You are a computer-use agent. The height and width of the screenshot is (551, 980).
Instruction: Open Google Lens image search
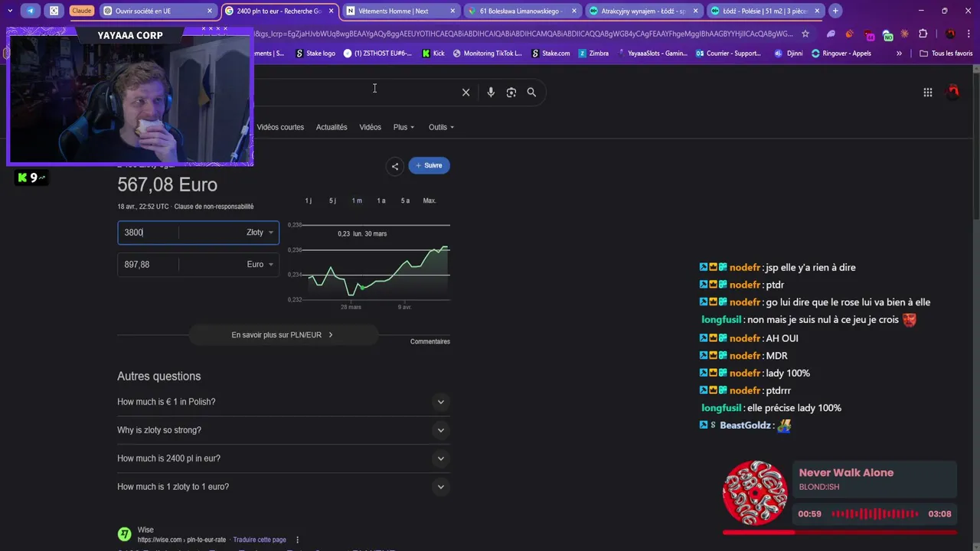[x=511, y=92]
